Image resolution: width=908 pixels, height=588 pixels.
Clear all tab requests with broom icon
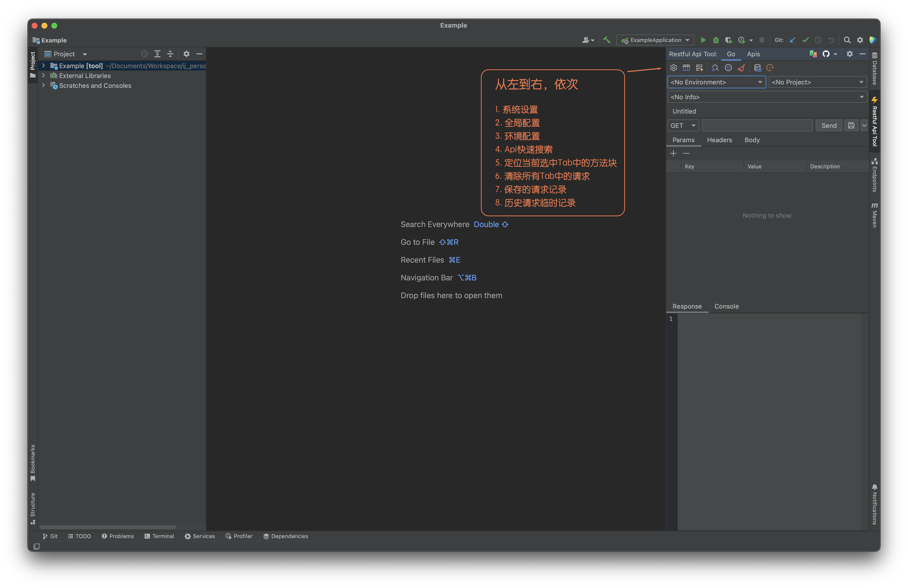[x=742, y=68]
